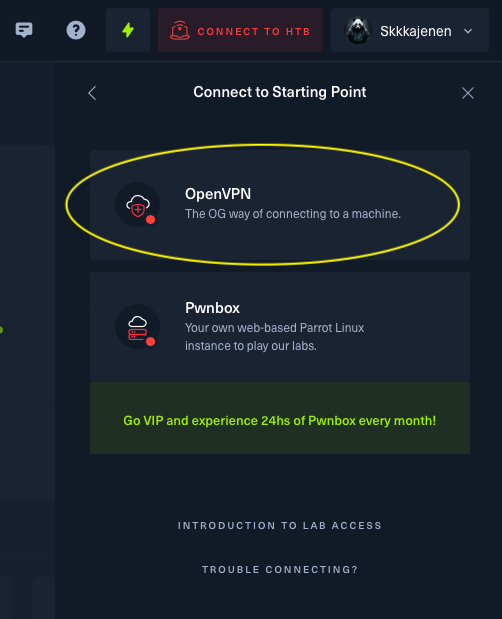Click the red status dot on OpenVPN
The width and height of the screenshot is (502, 619).
click(x=150, y=220)
